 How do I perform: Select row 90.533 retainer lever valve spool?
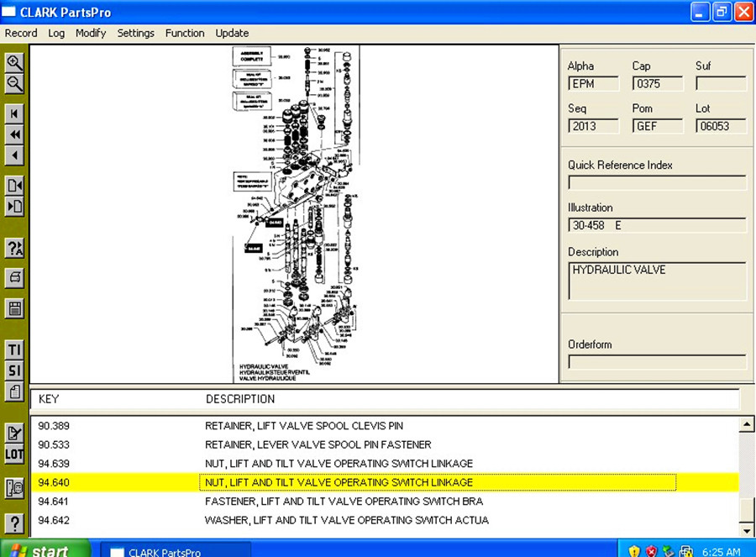coord(385,444)
